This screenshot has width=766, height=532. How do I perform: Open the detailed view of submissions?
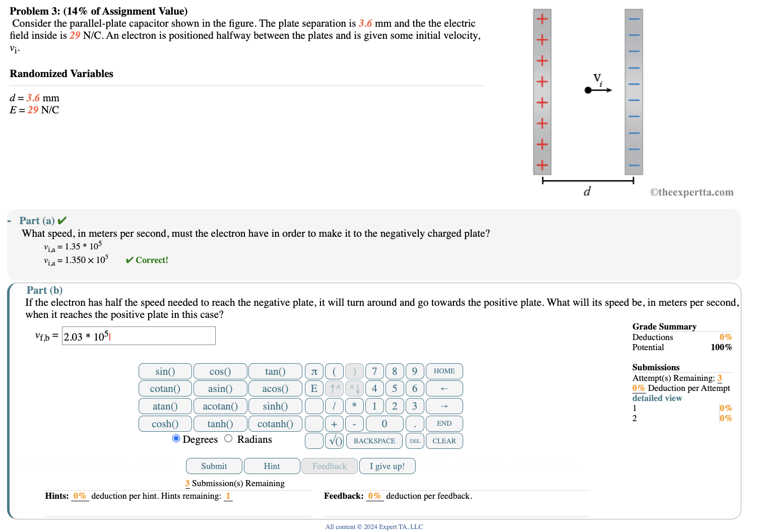click(657, 398)
